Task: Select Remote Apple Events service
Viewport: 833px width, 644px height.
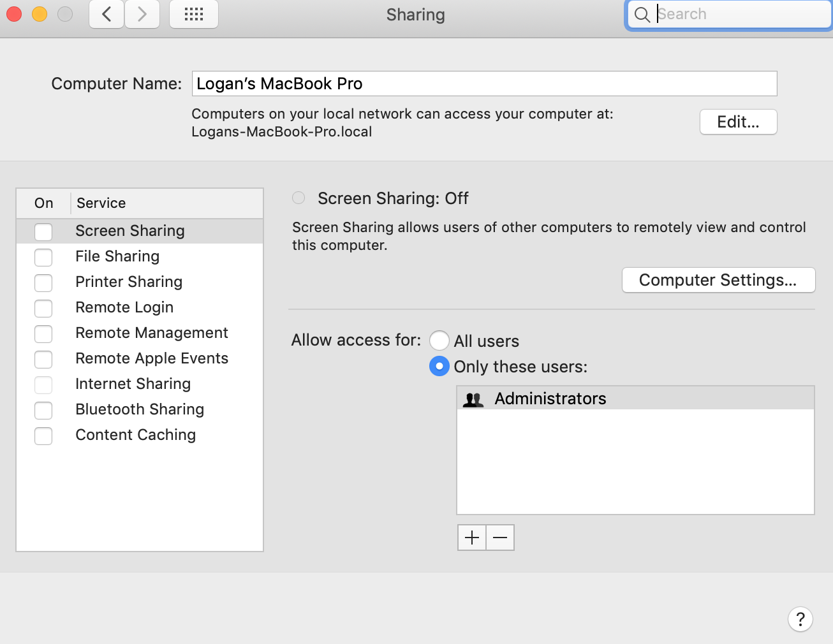Action: [140, 358]
